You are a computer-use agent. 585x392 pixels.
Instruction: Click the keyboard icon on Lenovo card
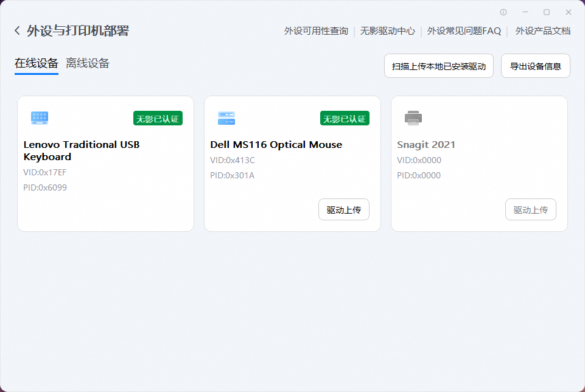tap(40, 118)
